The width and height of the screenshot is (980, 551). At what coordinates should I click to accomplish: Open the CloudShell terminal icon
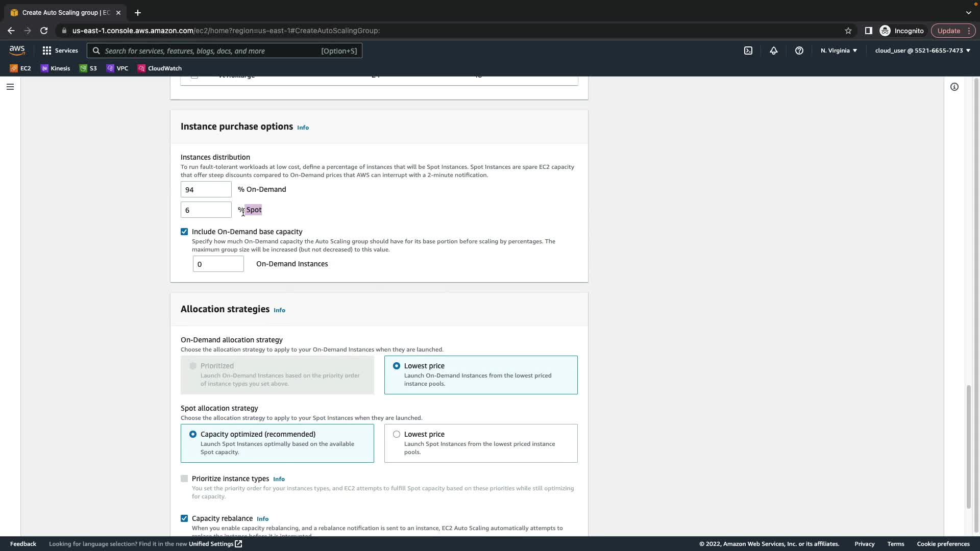click(x=748, y=51)
